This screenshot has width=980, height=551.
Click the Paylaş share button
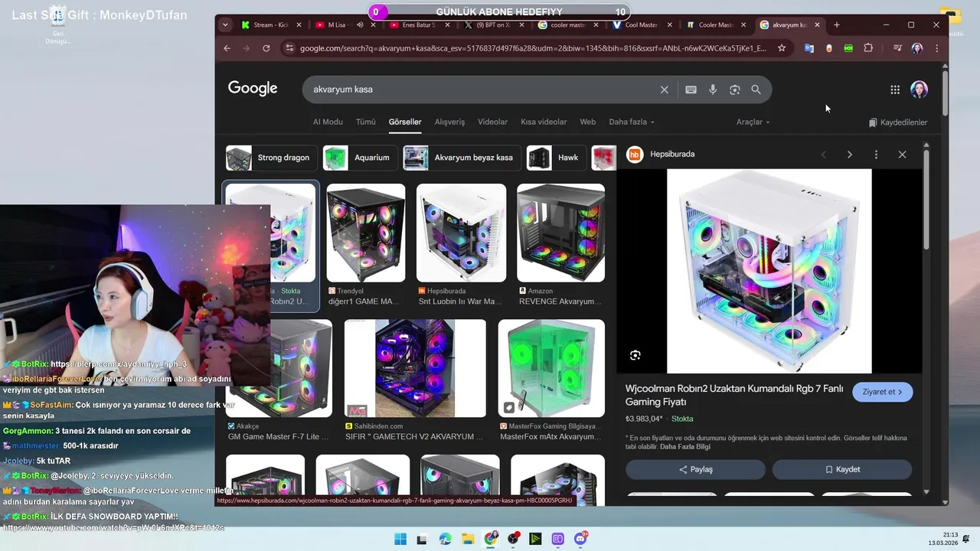695,469
